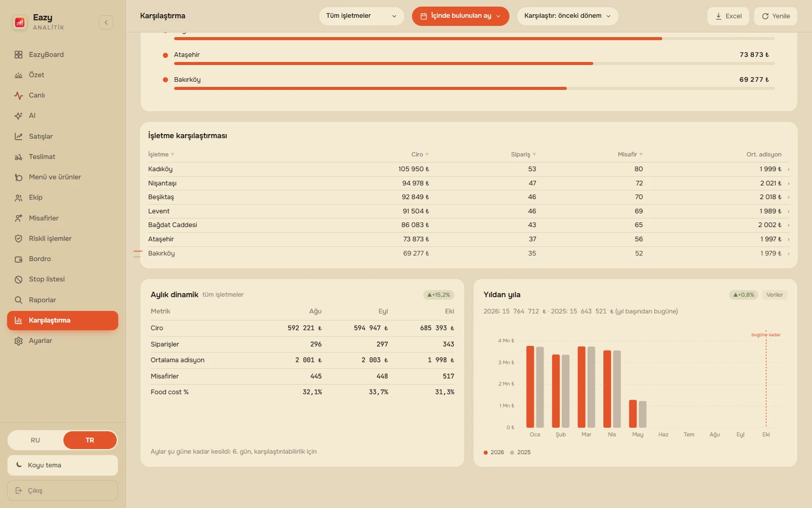This screenshot has height=508, width=812.
Task: Click the AI sparkle icon
Action: point(19,116)
